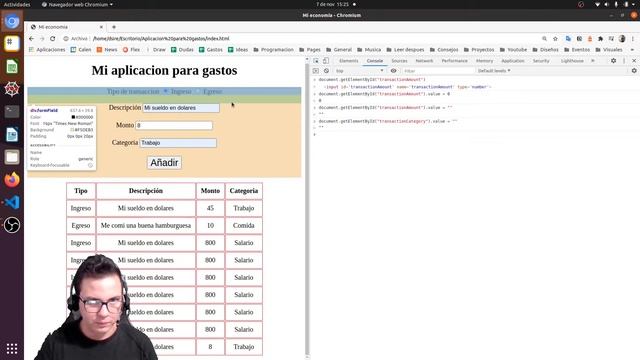Clear the console with the clear icon

[x=326, y=71]
